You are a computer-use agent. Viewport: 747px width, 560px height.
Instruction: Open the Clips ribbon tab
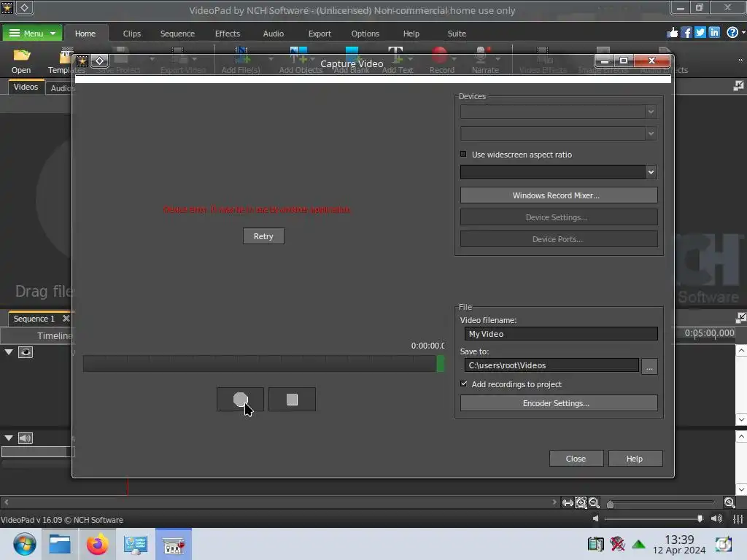pyautogui.click(x=132, y=34)
